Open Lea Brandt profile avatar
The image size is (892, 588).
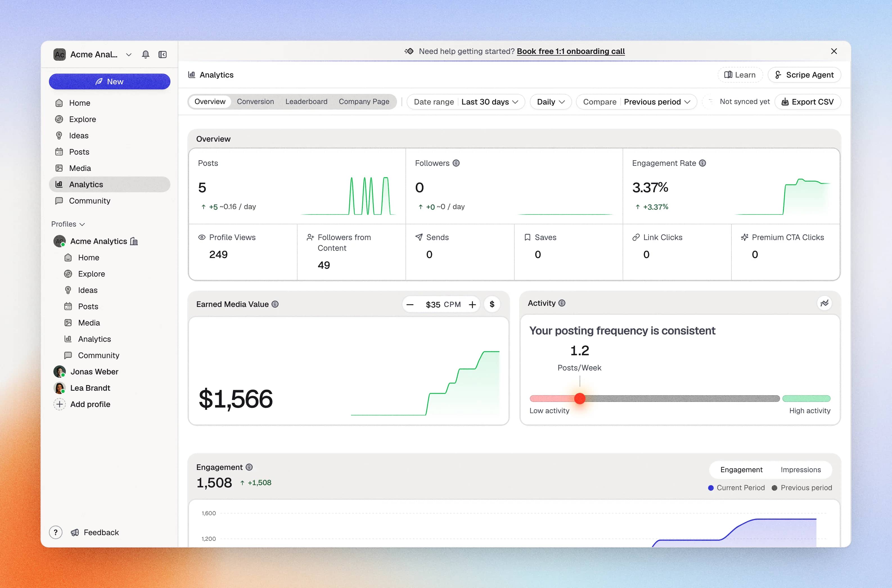59,388
